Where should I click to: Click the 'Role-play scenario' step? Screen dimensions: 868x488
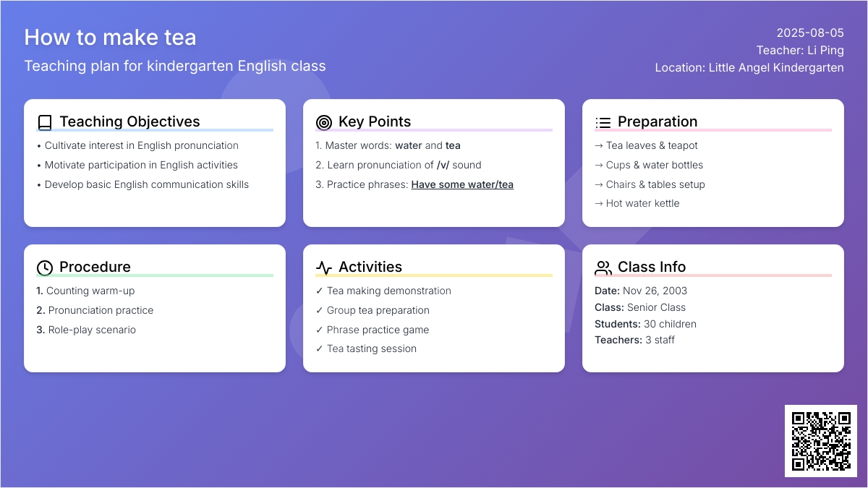(86, 330)
